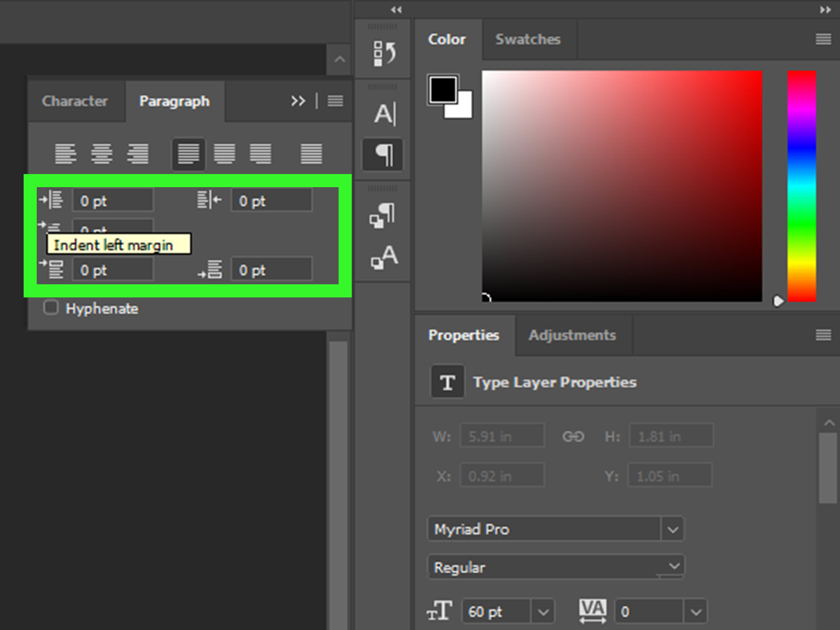Choose justify last right option
This screenshot has width=840, height=630.
(260, 154)
